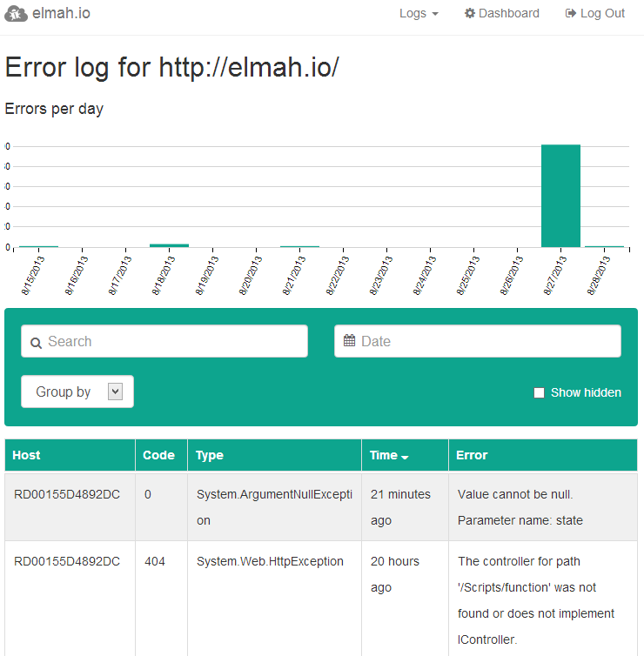The width and height of the screenshot is (644, 656).
Task: Click host RD00155D4892DC in 404 row
Action: [x=67, y=561]
